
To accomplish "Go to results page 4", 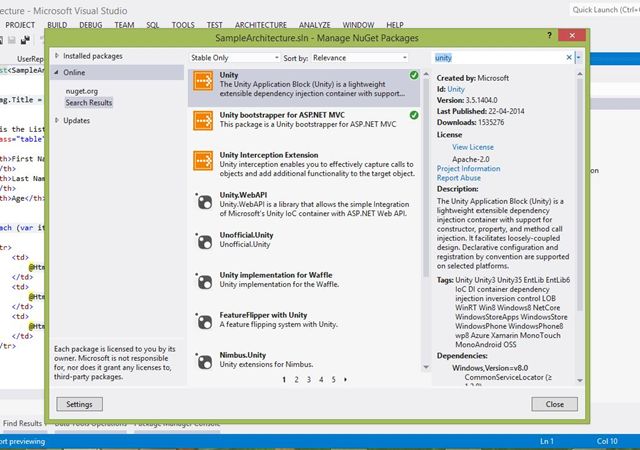I will point(321,379).
